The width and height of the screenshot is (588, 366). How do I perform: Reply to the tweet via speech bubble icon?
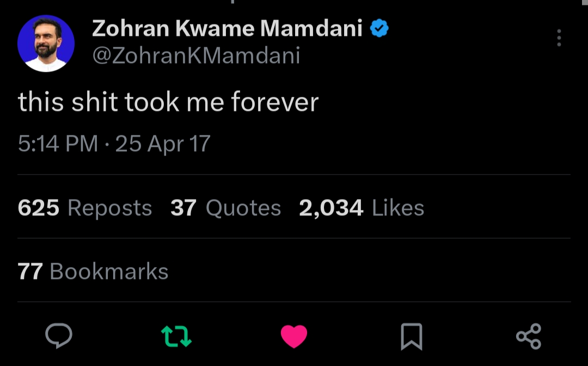(x=59, y=336)
